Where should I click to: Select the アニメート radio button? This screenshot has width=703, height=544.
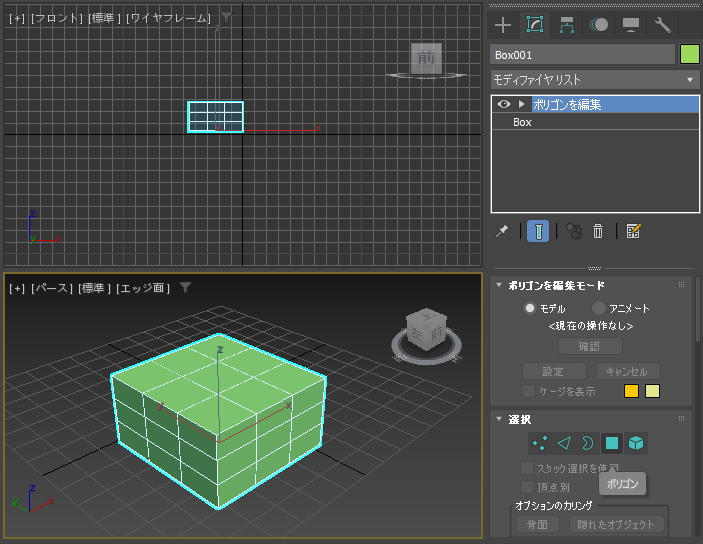pyautogui.click(x=599, y=308)
